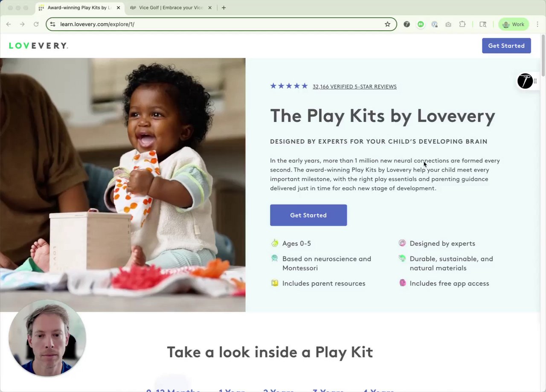The height and width of the screenshot is (392, 546).
Task: Click the laughing baby hero image
Action: pyautogui.click(x=123, y=185)
